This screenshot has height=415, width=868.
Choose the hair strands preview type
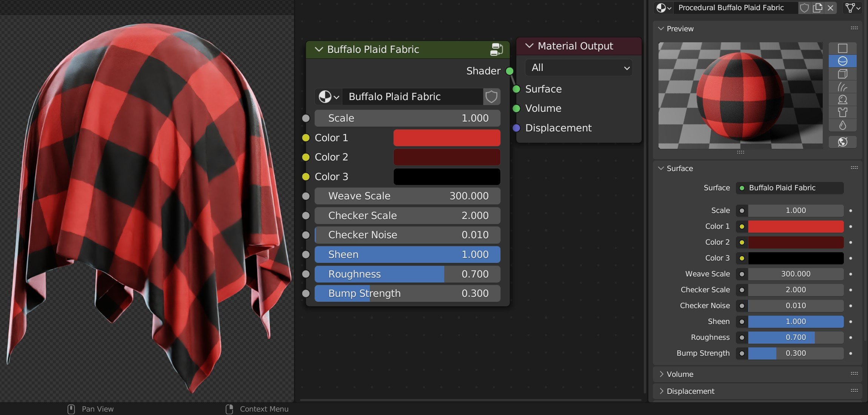(x=842, y=87)
